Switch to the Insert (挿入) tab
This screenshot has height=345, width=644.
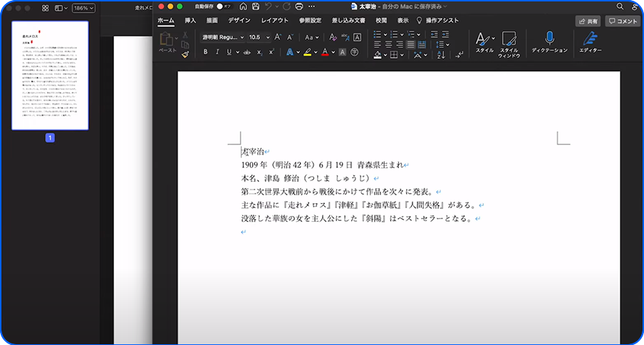(190, 21)
